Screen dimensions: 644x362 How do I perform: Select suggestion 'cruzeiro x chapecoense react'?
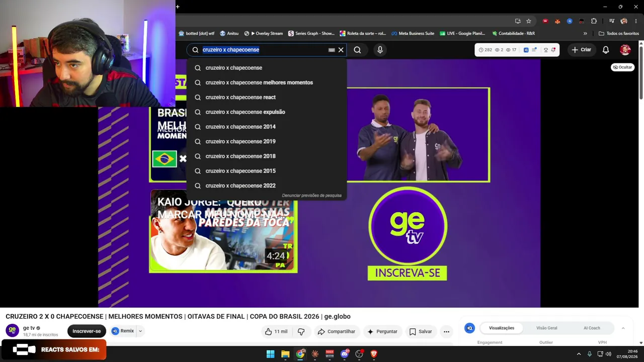pyautogui.click(x=267, y=97)
